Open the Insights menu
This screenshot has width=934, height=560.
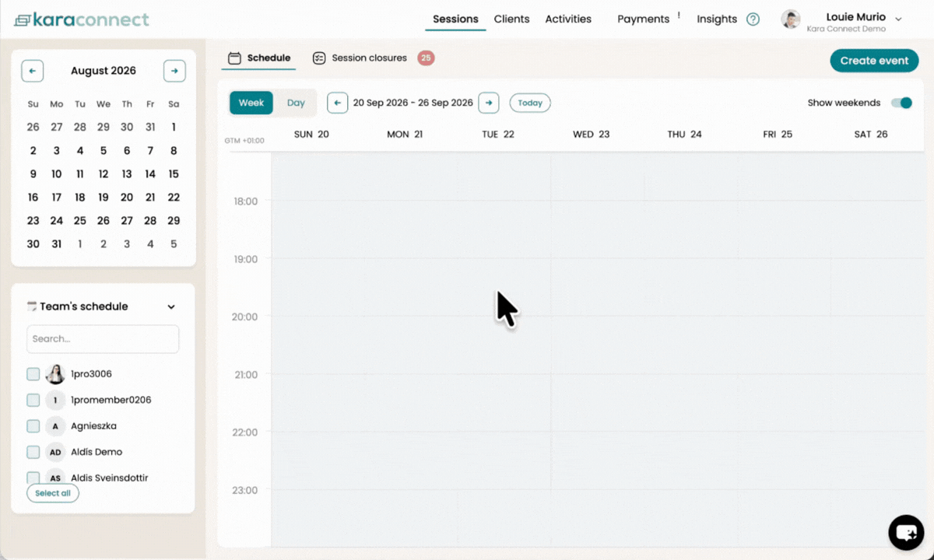pos(717,19)
